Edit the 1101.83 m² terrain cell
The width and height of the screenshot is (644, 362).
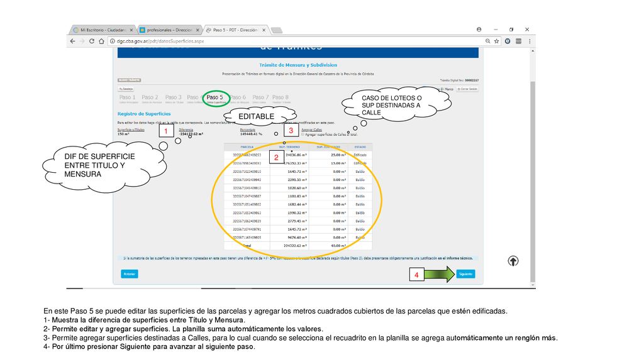pos(289,196)
